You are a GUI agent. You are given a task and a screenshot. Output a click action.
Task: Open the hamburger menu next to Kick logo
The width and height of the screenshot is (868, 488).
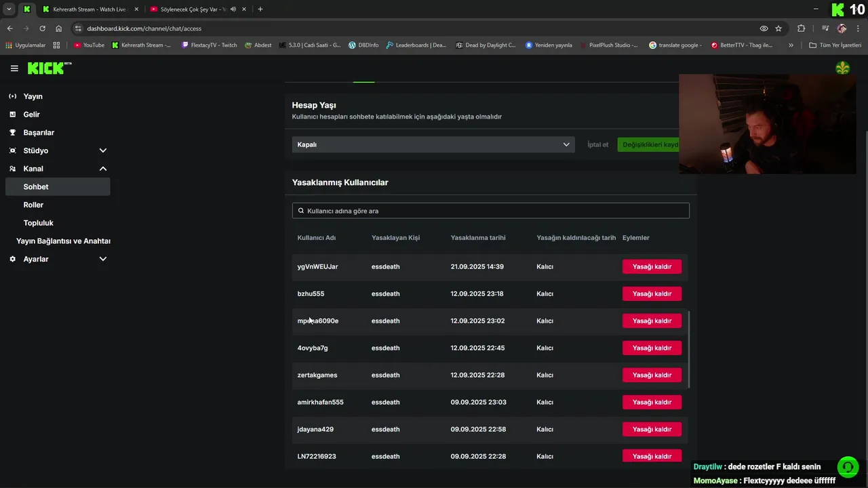pos(14,68)
